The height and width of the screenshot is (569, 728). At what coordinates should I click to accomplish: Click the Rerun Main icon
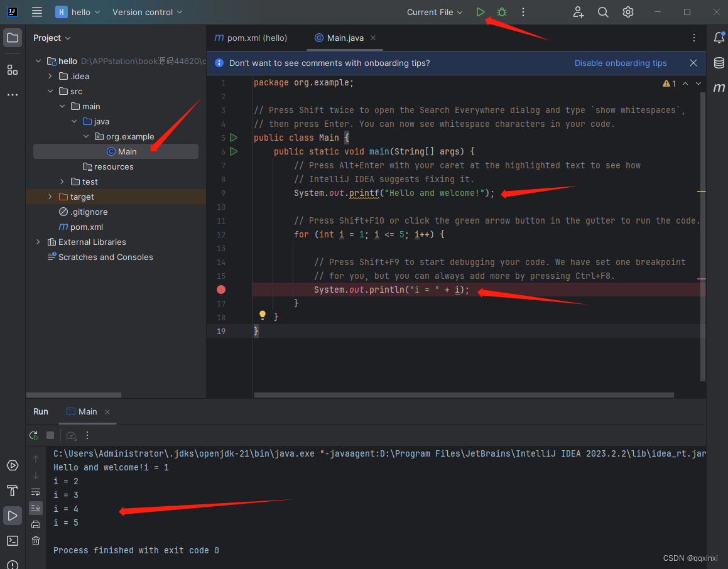(34, 435)
